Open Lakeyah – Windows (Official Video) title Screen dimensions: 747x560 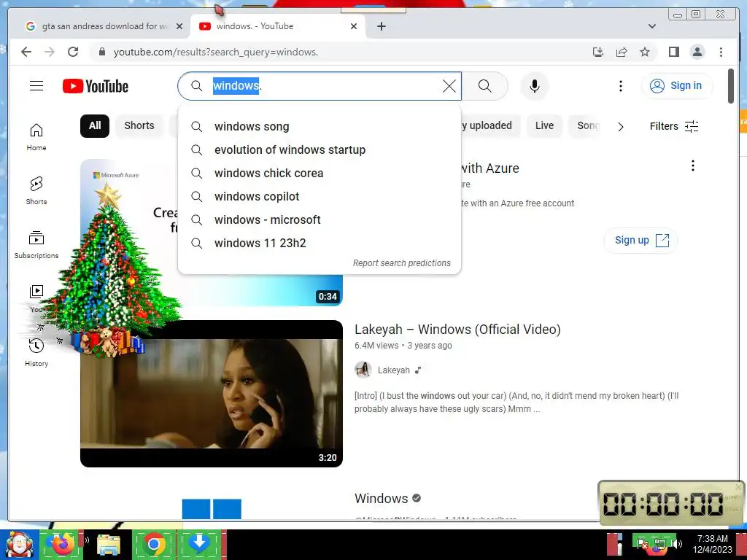[x=457, y=330]
